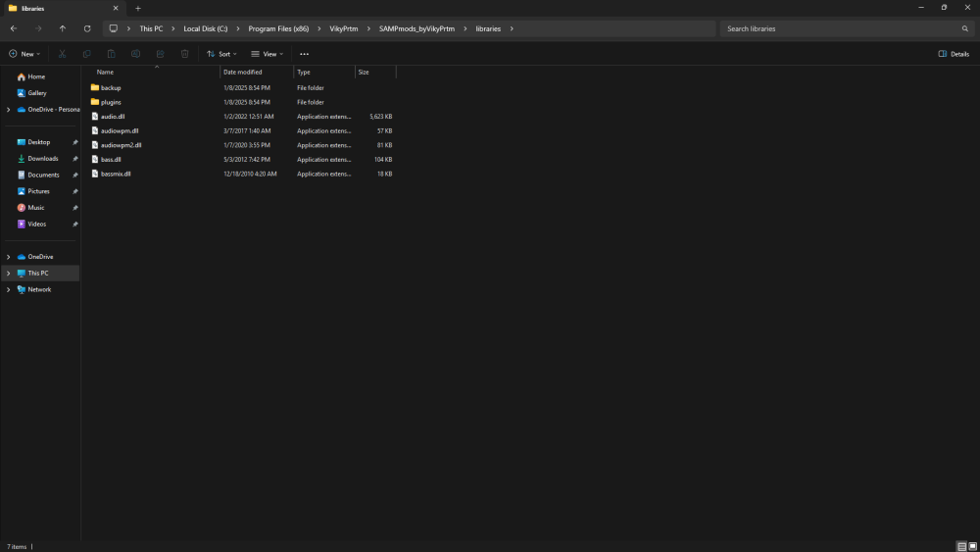Screen dimensions: 980x552
Task: Refresh the libraries folder view
Action: click(87, 28)
